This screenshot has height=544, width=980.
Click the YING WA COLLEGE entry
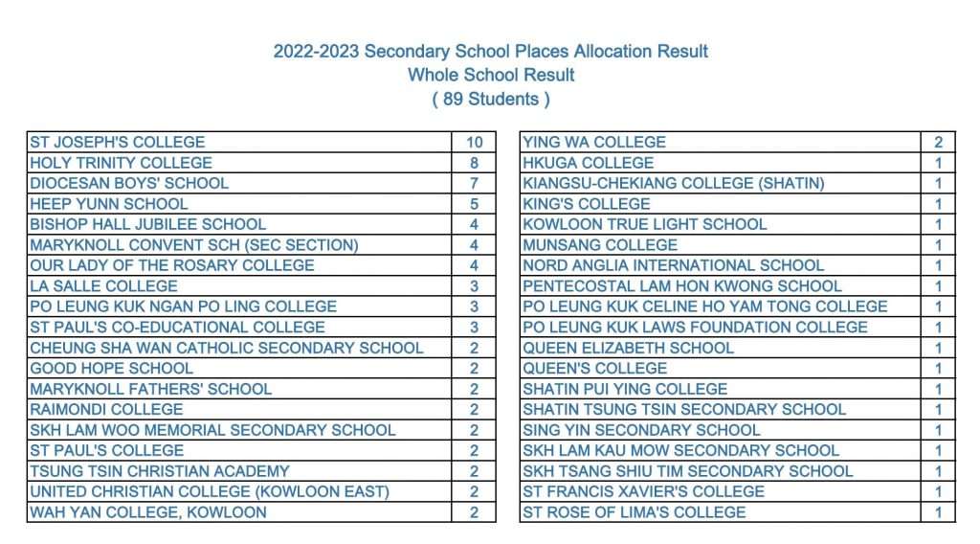pos(594,142)
